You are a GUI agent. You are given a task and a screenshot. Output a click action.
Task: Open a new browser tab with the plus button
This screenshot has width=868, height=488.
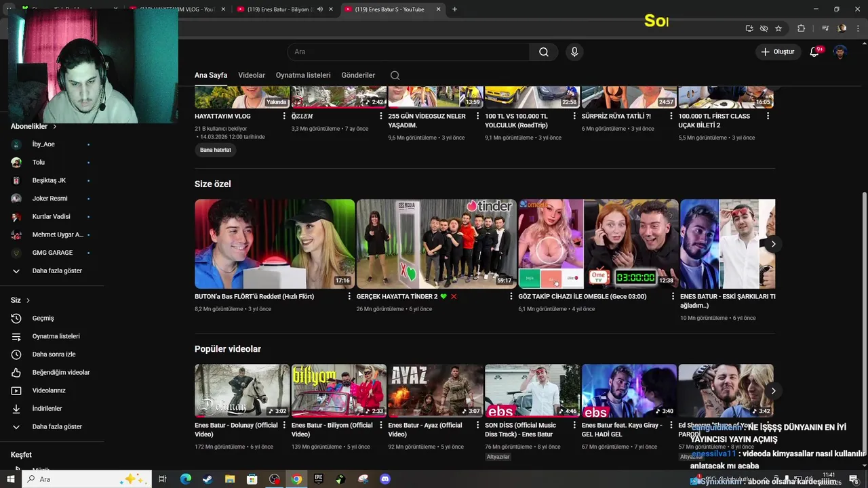point(454,9)
